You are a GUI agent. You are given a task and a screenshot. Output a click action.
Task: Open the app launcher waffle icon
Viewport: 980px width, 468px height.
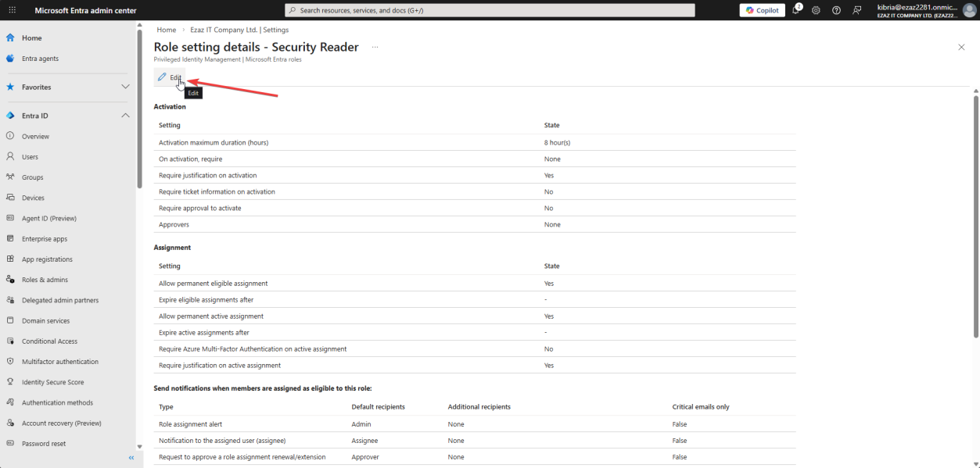point(12,10)
